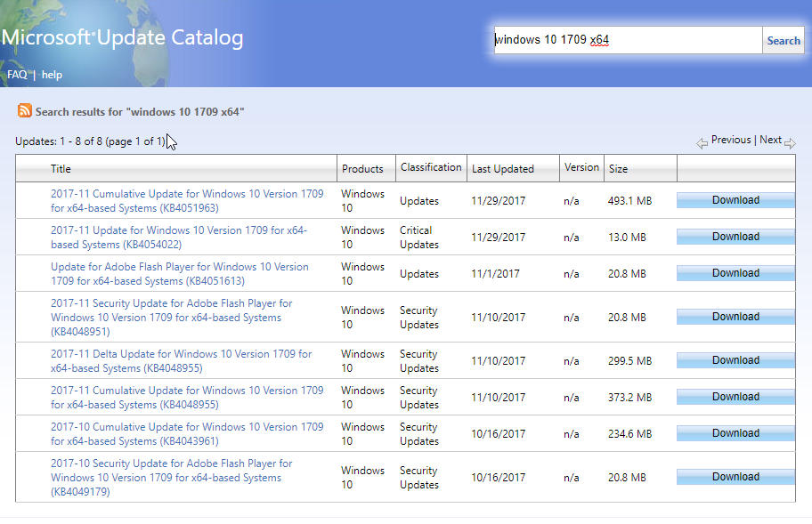The height and width of the screenshot is (524, 812).
Task: Click the Previous page arrow icon
Action: (x=702, y=143)
